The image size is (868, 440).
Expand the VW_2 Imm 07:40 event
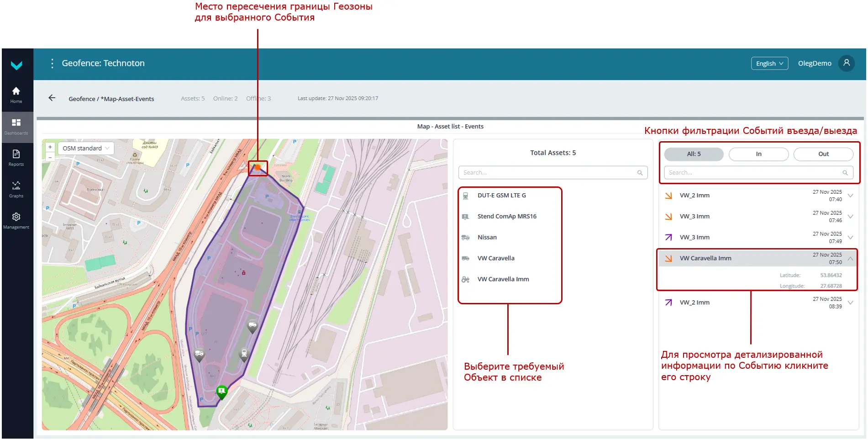coord(850,196)
